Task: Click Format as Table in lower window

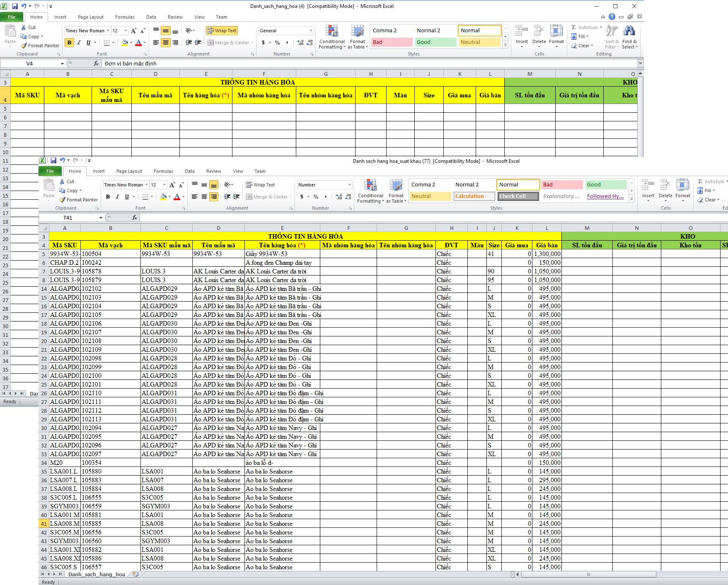Action: [396, 191]
